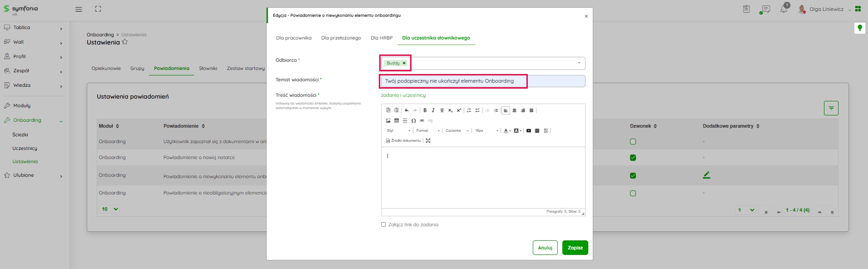
Task: Embed a video using the YouTube icon
Action: [x=528, y=131]
